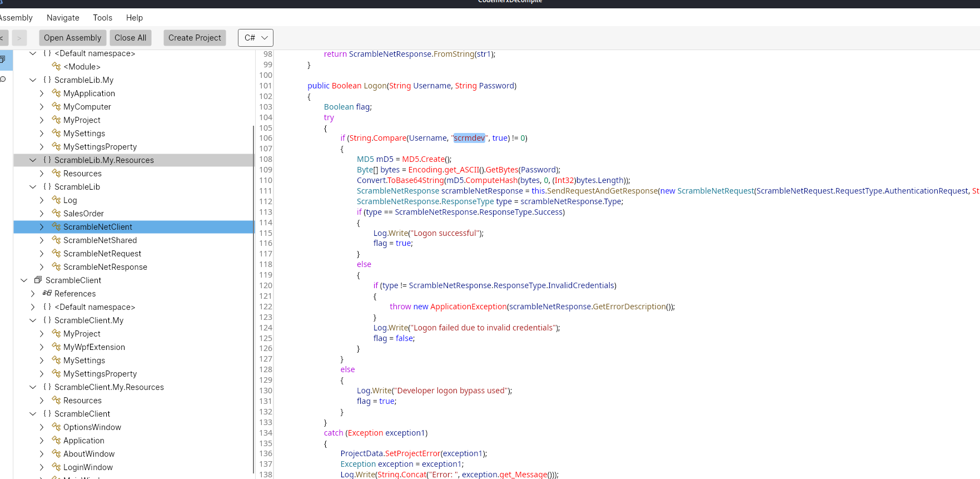The width and height of the screenshot is (980, 479).
Task: Click the Module icon in Default namespace
Action: [x=56, y=66]
